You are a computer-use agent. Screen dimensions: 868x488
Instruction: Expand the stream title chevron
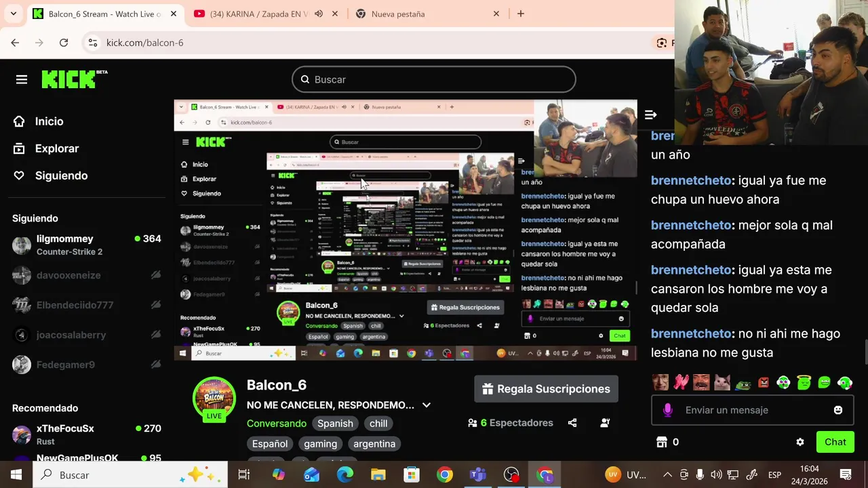tap(426, 405)
